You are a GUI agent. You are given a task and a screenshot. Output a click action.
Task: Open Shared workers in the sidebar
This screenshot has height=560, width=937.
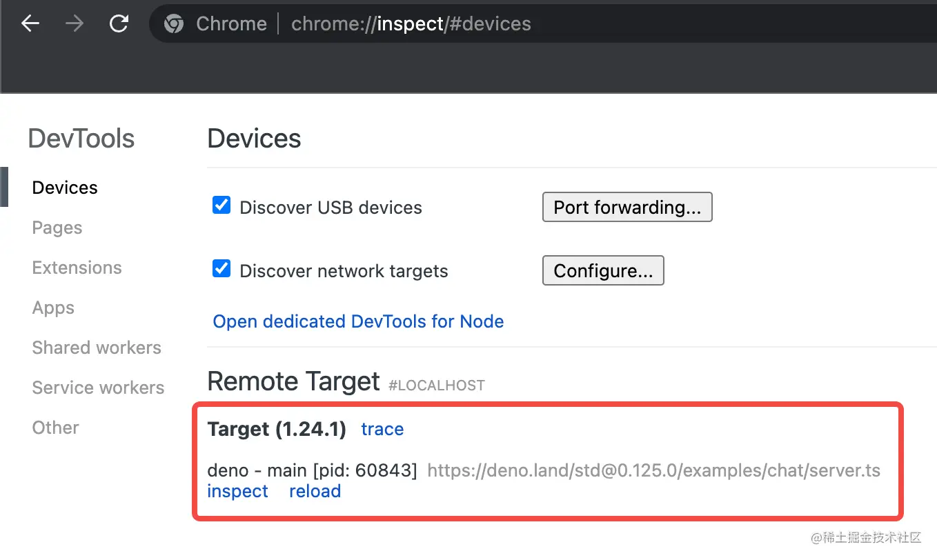(x=97, y=348)
